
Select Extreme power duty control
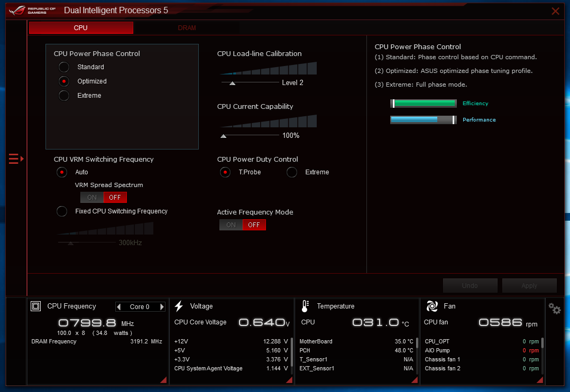pyautogui.click(x=292, y=172)
